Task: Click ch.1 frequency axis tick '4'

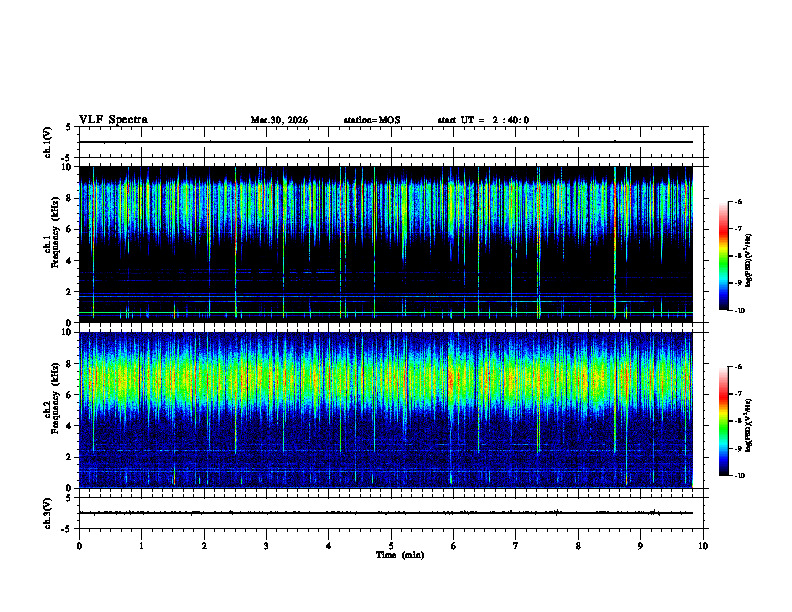Action: pyautogui.click(x=69, y=261)
